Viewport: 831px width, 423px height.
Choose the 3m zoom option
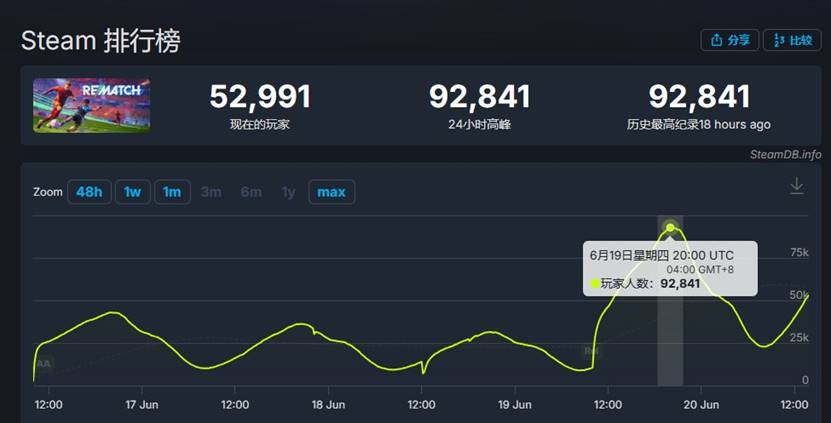click(211, 191)
